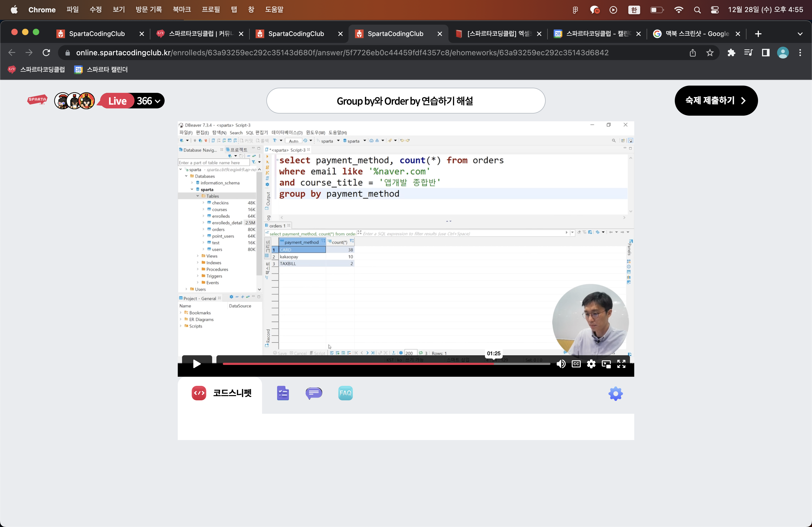Seek using the video progress bar
Screen dimensions: 812x527
click(x=387, y=364)
